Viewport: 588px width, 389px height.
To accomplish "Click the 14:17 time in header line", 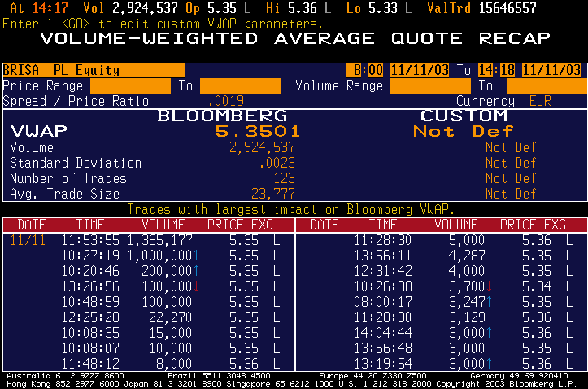I will coord(50,8).
